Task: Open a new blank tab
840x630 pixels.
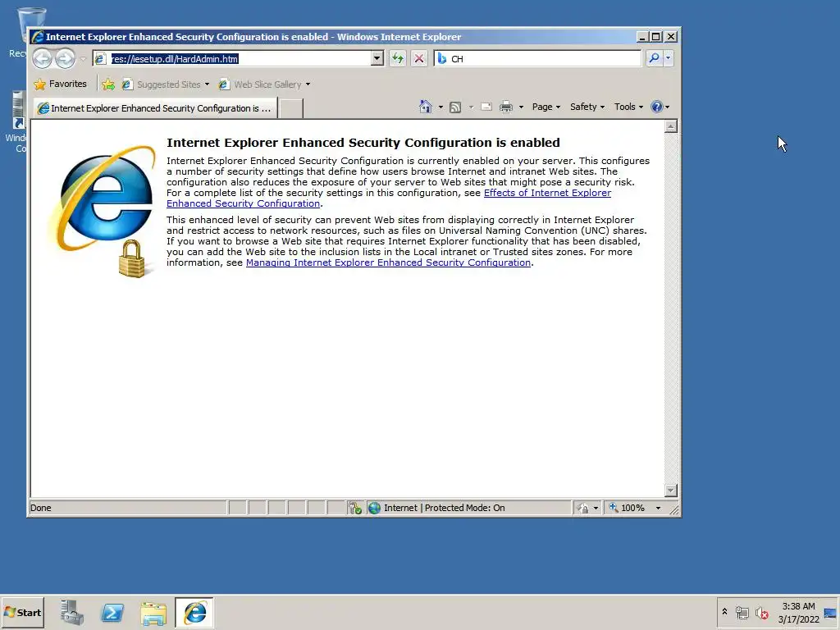Action: [291, 108]
